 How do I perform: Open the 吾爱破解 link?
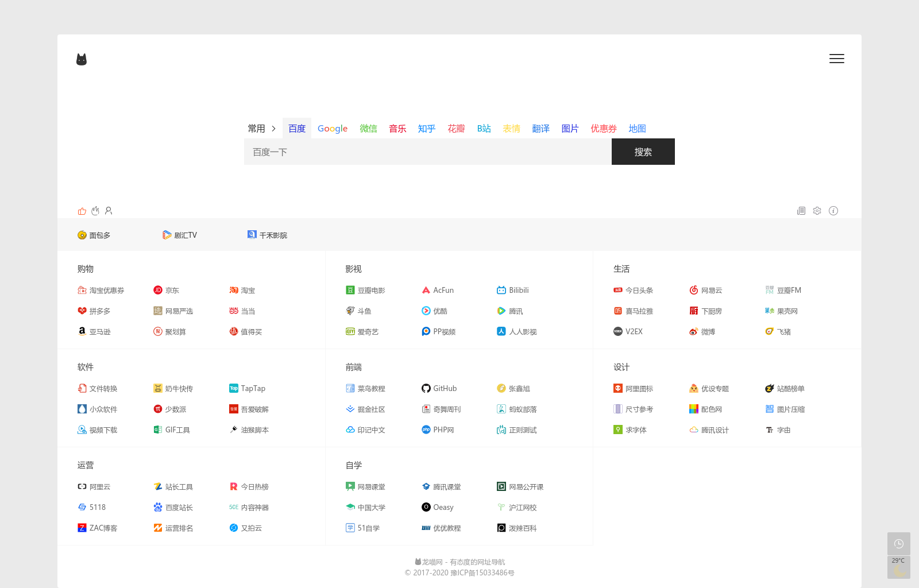[249, 409]
